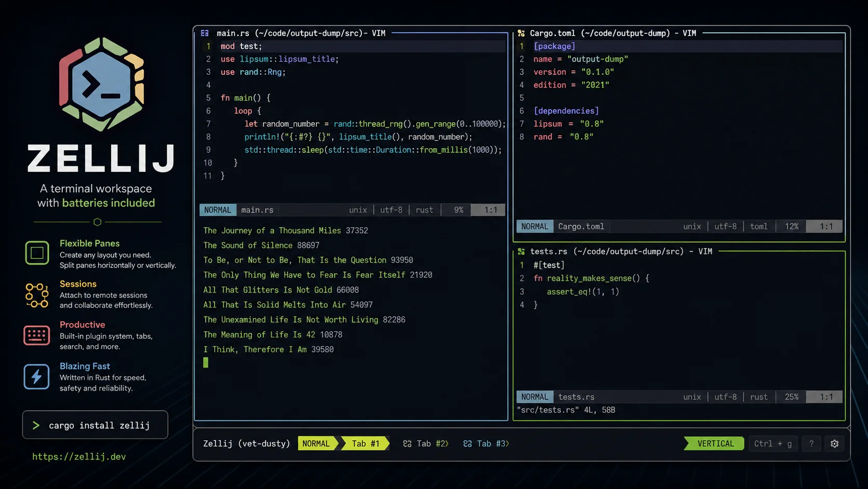Screen dimensions: 868x489
Task: Click the [dependencies] section header
Action: pos(566,111)
